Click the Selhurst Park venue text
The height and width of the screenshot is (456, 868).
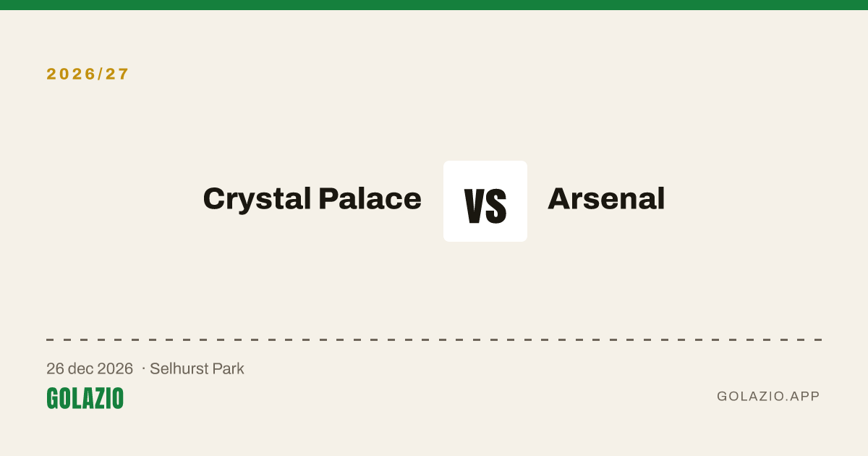coord(197,368)
